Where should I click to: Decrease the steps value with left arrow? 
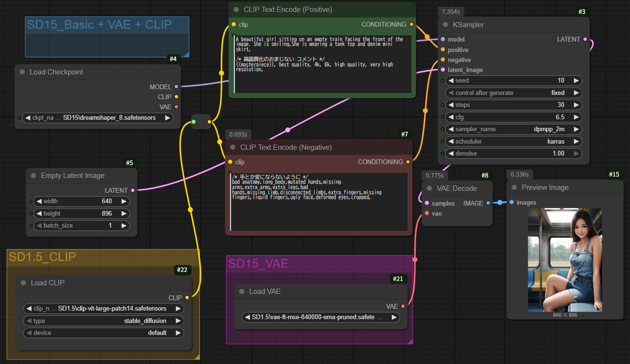coord(451,105)
